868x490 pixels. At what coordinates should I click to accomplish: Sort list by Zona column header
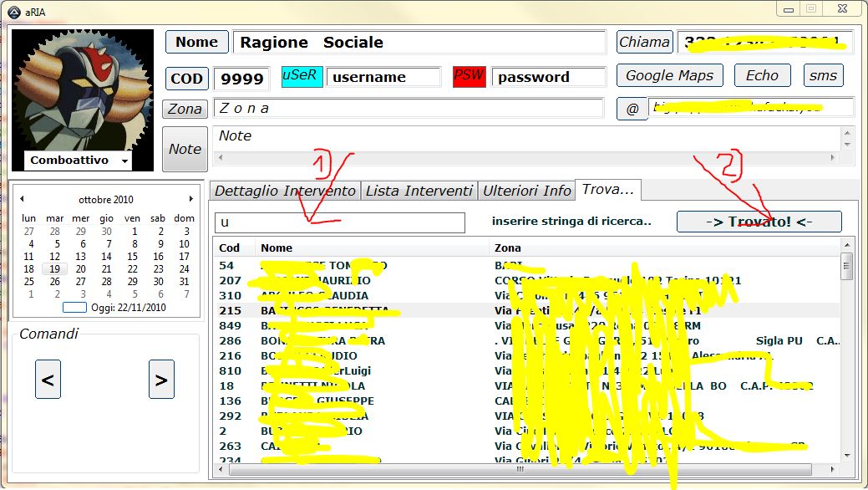664,248
